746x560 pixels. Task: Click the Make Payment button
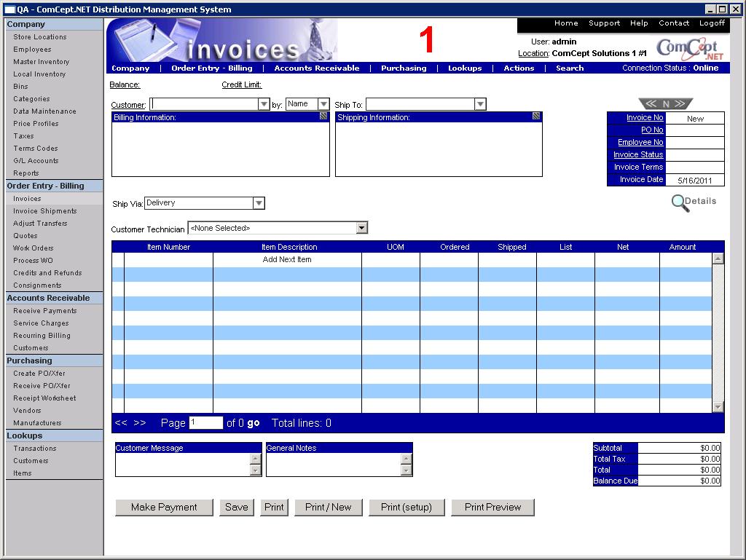tap(164, 508)
